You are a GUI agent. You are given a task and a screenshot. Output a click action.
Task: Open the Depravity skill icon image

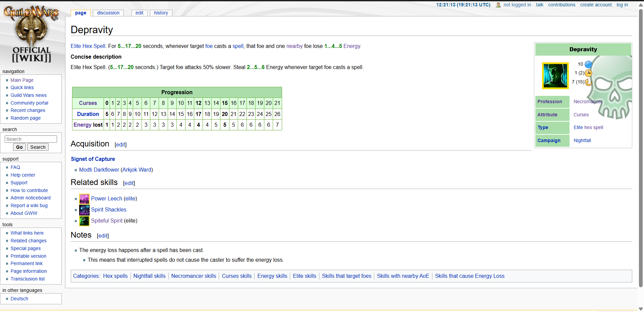[555, 75]
